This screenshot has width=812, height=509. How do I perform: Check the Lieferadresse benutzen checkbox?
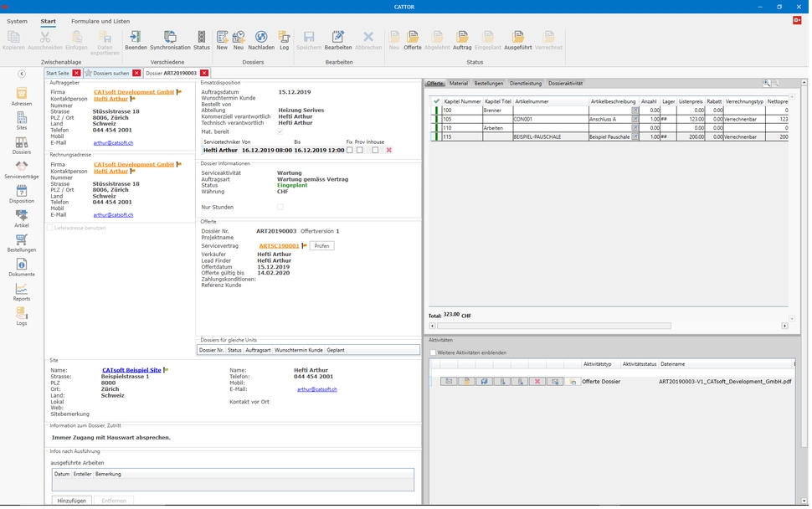(50, 228)
